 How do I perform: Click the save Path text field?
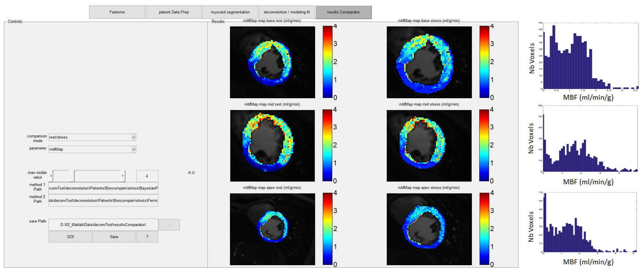point(103,225)
